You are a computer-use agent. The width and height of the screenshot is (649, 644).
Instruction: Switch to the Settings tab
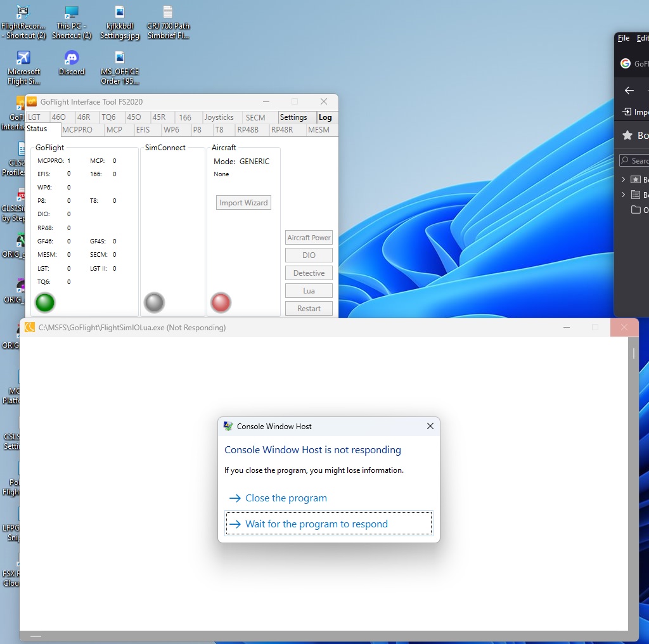coord(293,117)
